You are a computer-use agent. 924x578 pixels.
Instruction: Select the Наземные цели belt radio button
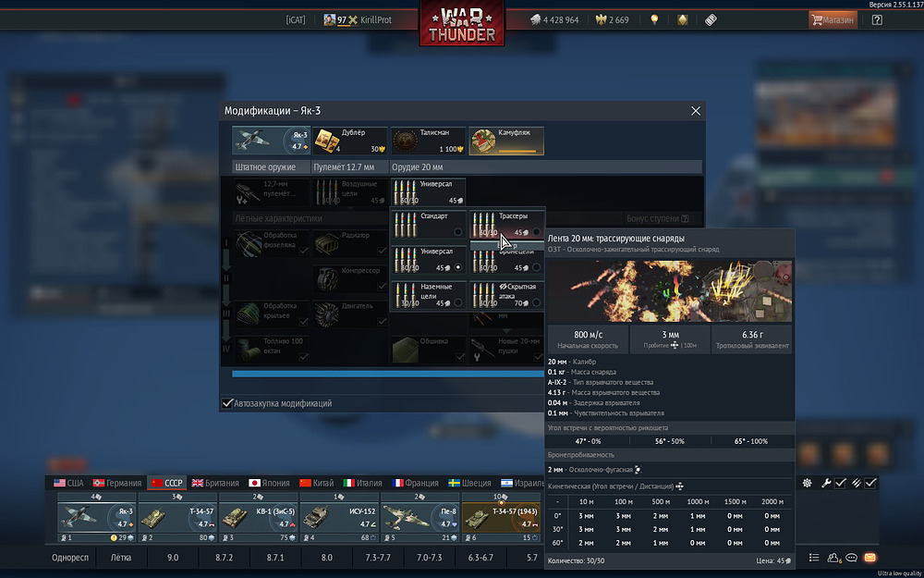point(458,302)
